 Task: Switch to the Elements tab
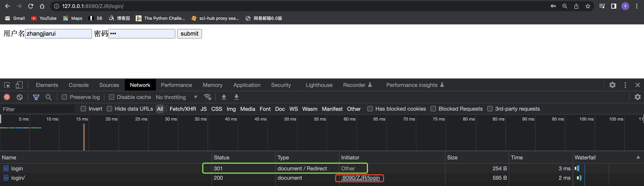(x=47, y=85)
